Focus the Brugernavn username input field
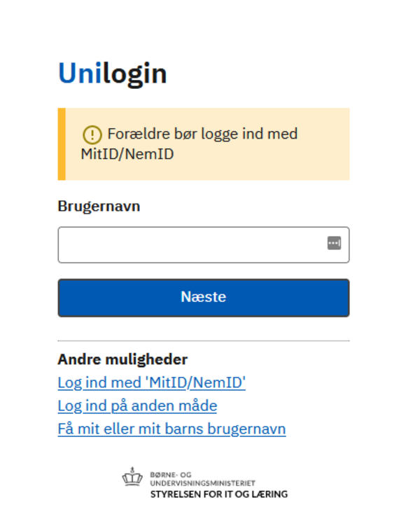Viewport: 420px width, 512px height. [189, 244]
